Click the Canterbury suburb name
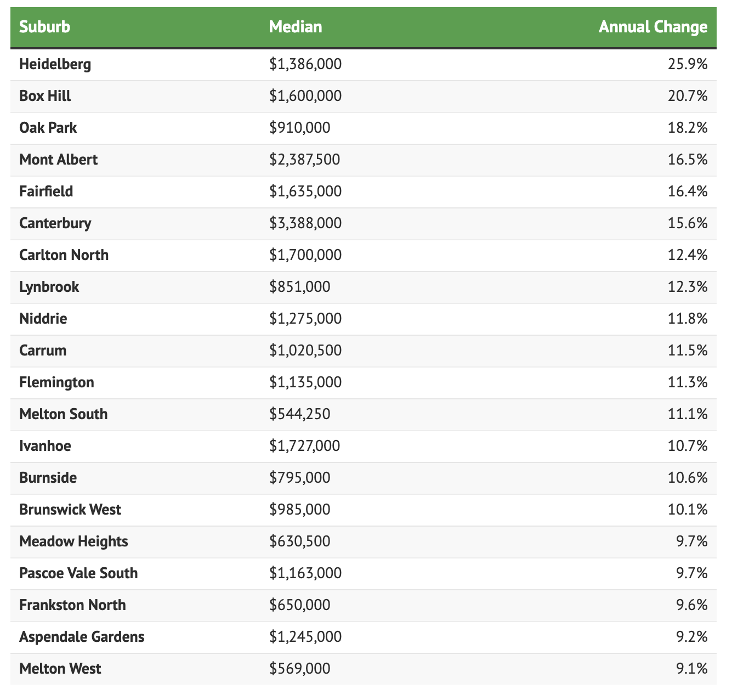Image resolution: width=749 pixels, height=700 pixels. click(x=55, y=223)
